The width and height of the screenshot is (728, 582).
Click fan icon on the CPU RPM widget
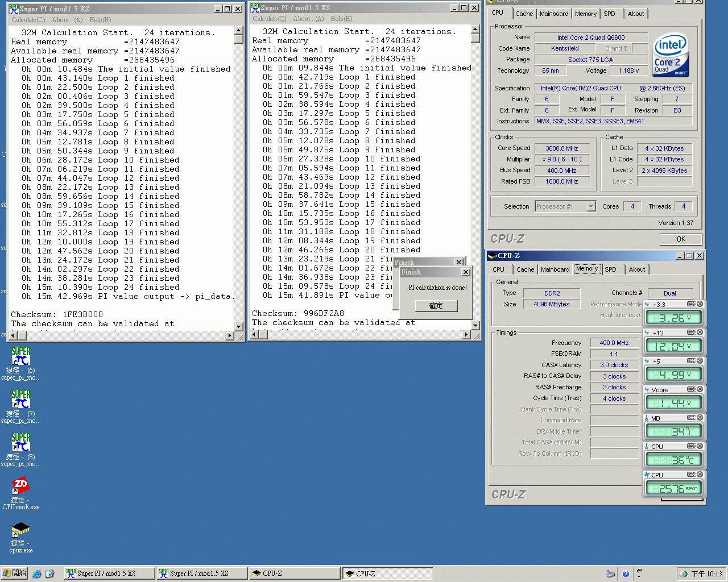coord(647,475)
